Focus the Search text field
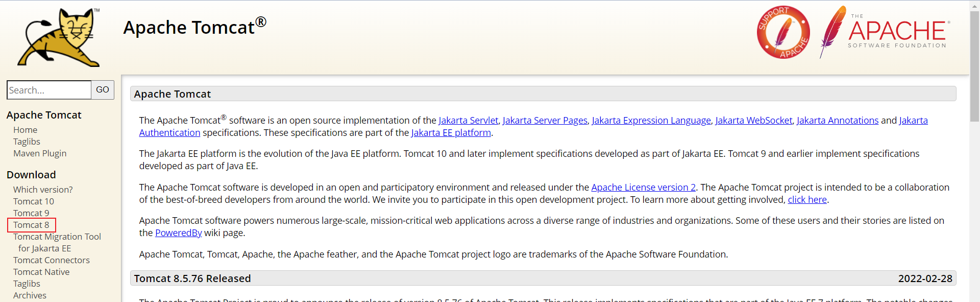 pyautogui.click(x=49, y=90)
